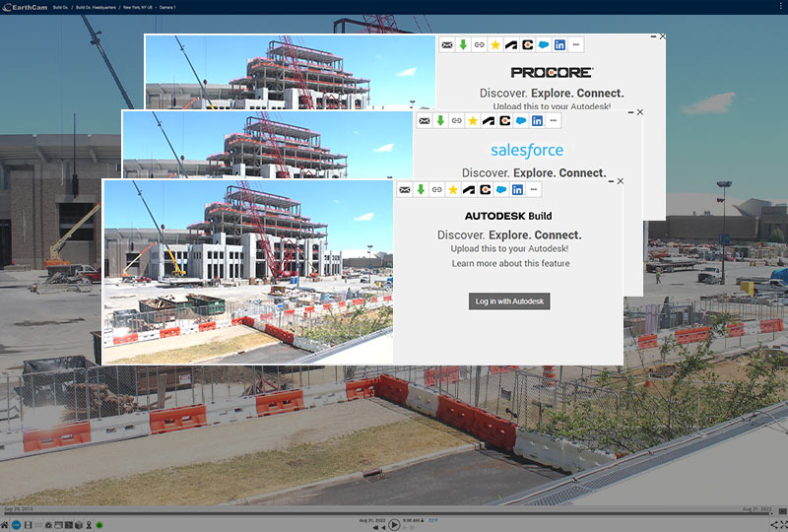The width and height of the screenshot is (788, 532).
Task: Select the Autodesk logo icon in the Procore panel
Action: click(511, 44)
